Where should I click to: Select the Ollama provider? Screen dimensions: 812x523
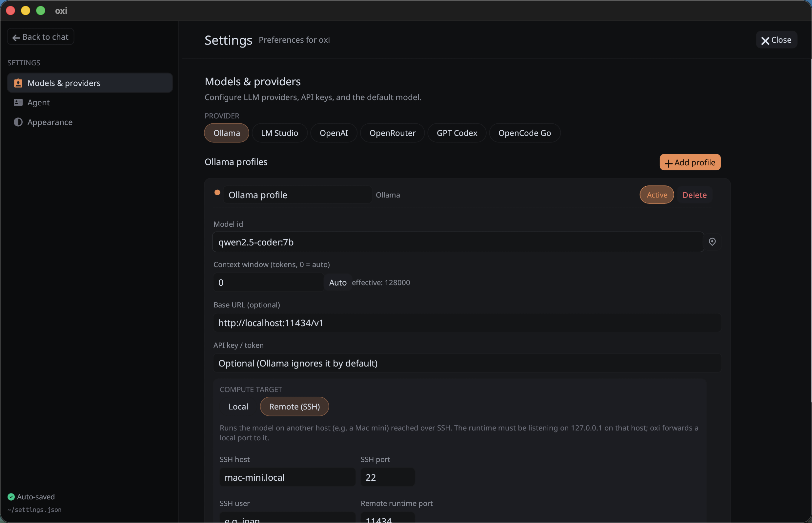tap(226, 133)
